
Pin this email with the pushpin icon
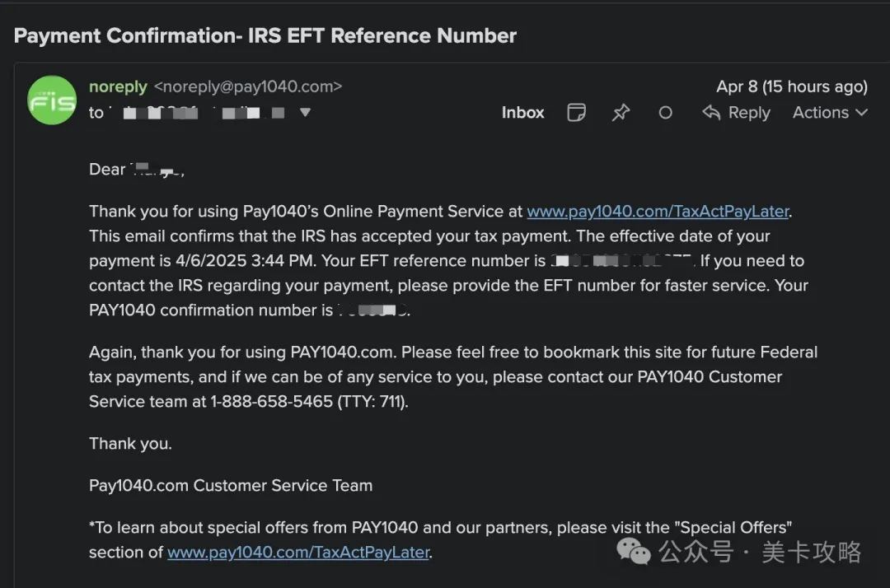click(x=621, y=113)
